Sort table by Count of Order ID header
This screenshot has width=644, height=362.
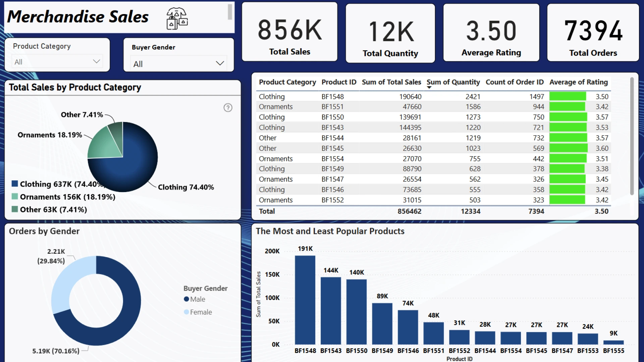[x=515, y=82]
